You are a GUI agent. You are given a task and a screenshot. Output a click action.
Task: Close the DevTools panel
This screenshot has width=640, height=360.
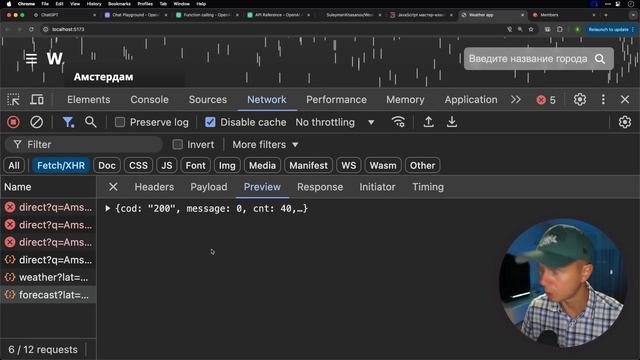pyautogui.click(x=624, y=100)
